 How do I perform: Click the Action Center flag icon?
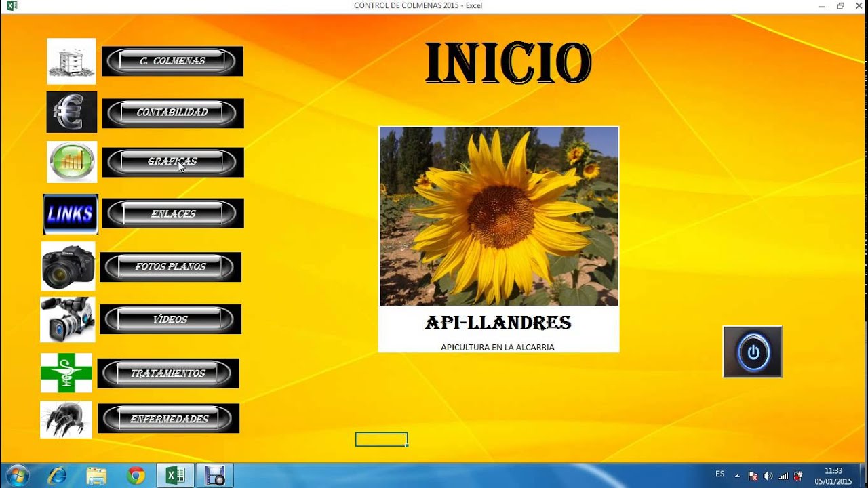pos(753,476)
